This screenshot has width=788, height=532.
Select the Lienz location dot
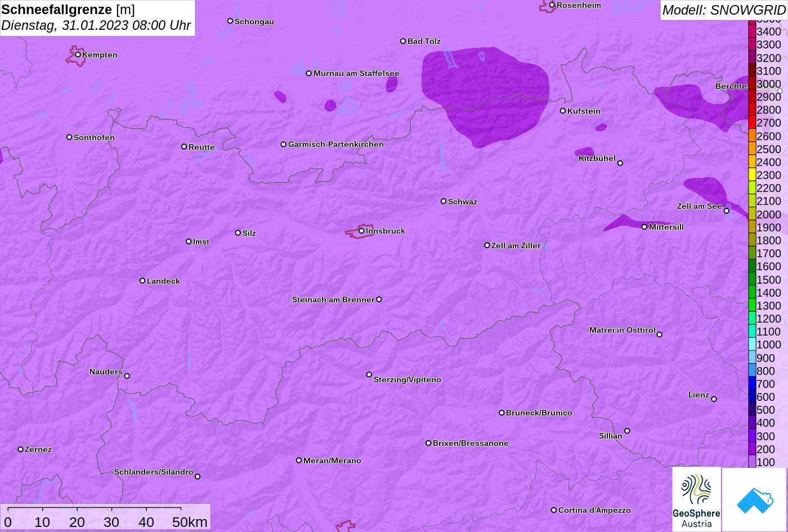pyautogui.click(x=714, y=399)
